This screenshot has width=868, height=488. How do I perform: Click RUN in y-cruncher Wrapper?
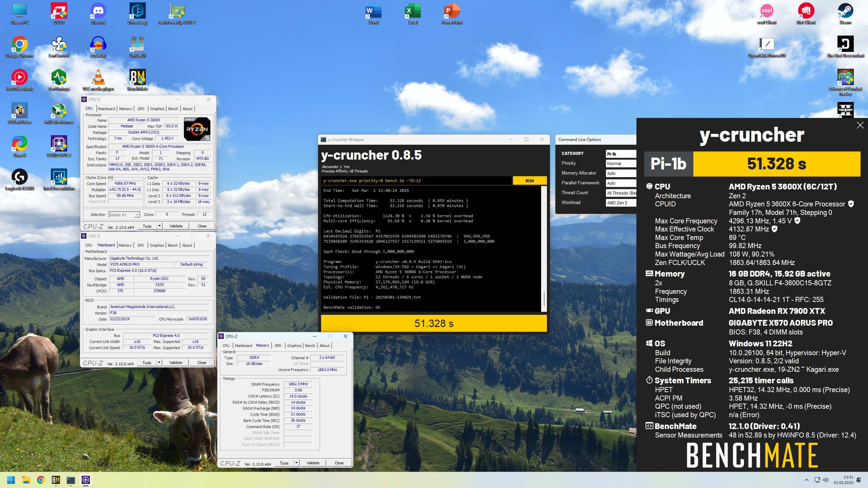(x=530, y=181)
